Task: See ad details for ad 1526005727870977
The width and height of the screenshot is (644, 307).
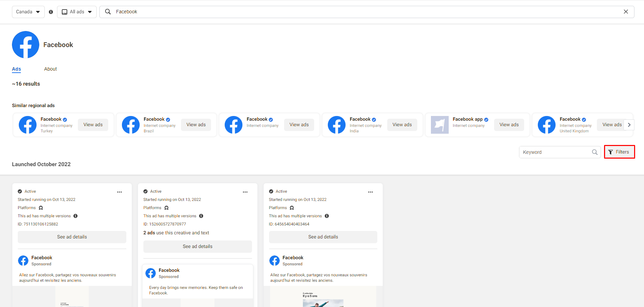Action: 198,247
